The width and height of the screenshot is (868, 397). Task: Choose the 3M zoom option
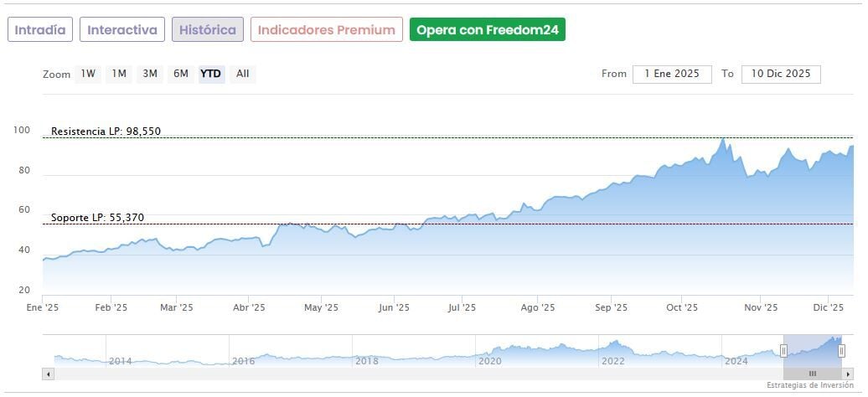tap(150, 74)
